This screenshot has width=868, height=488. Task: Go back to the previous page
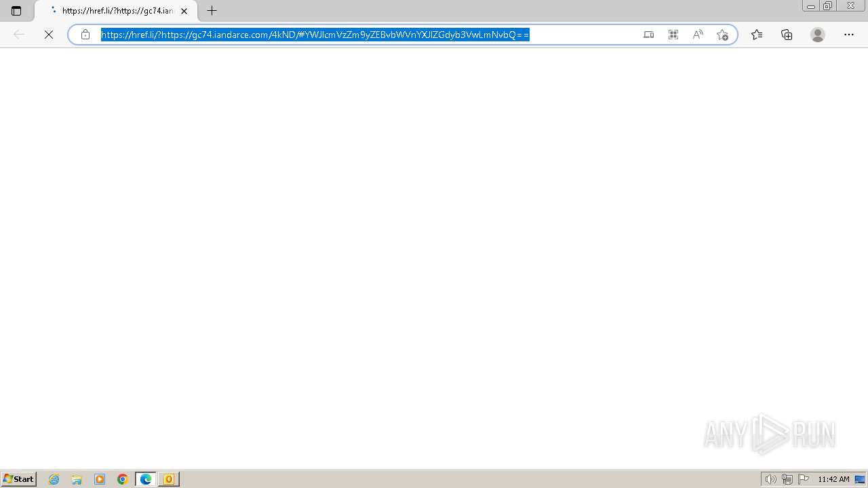[19, 35]
